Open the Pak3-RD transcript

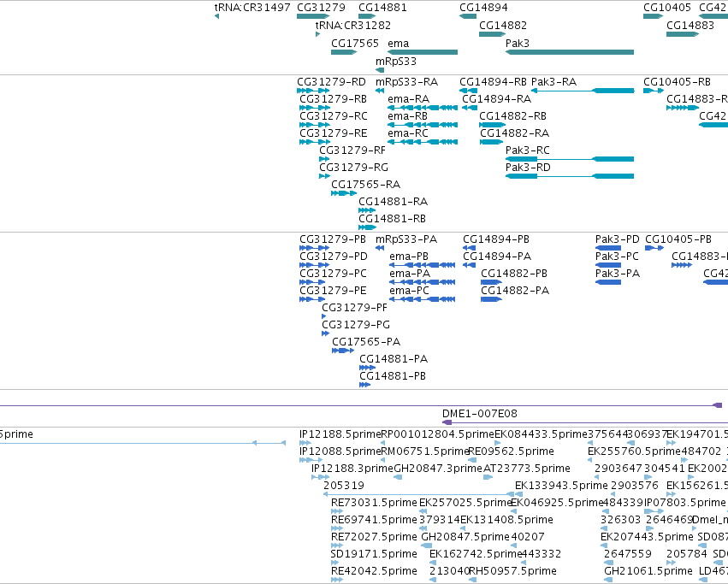point(570,176)
